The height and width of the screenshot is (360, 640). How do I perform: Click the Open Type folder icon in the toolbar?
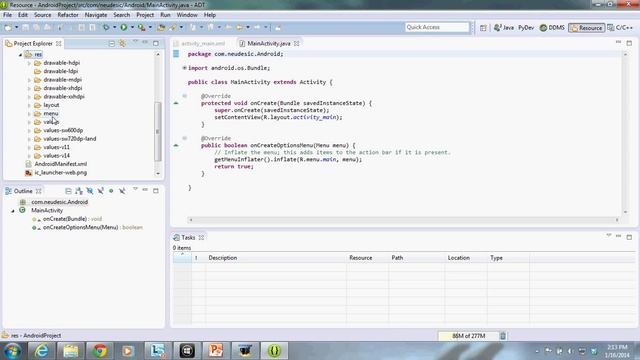(161, 27)
